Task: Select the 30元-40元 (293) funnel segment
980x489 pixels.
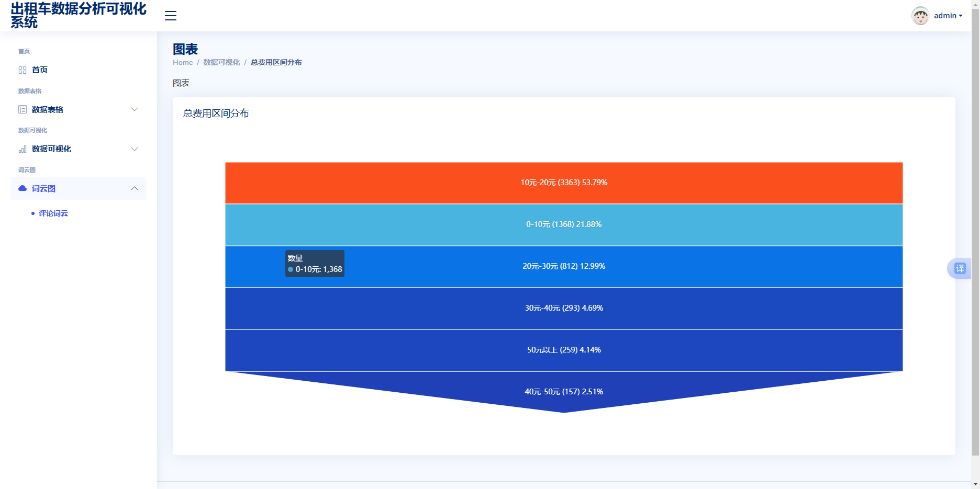Action: coord(564,308)
